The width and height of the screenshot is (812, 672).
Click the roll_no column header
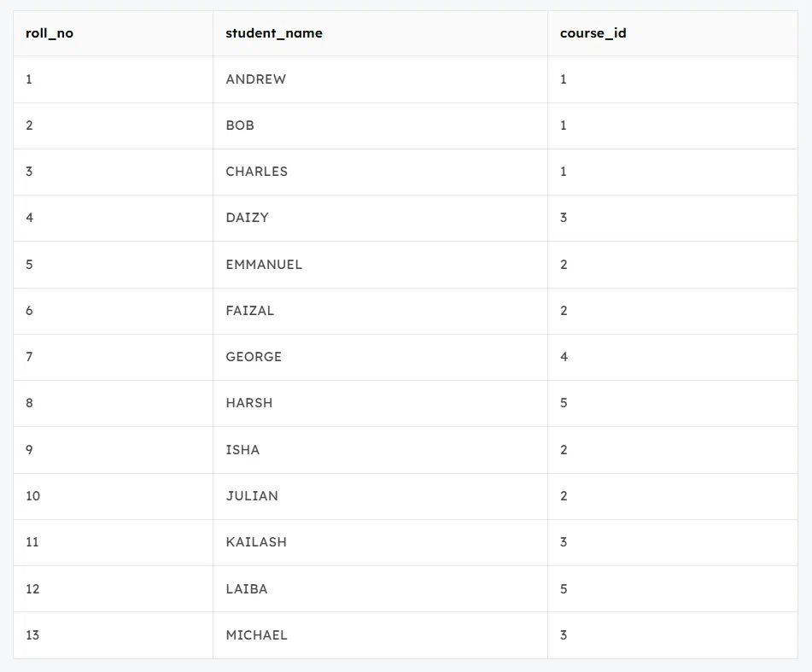50,33
